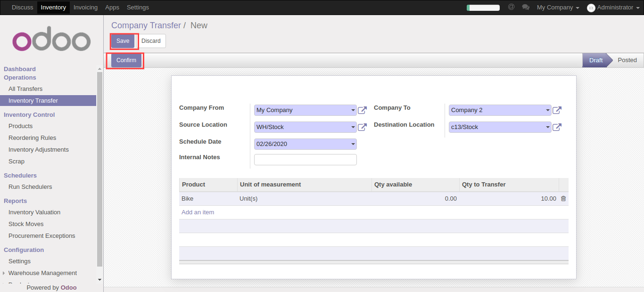
Task: Open external link for Company To
Action: (557, 110)
